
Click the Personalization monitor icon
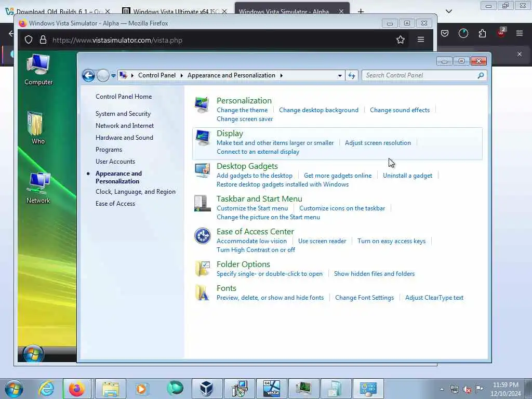coord(202,105)
